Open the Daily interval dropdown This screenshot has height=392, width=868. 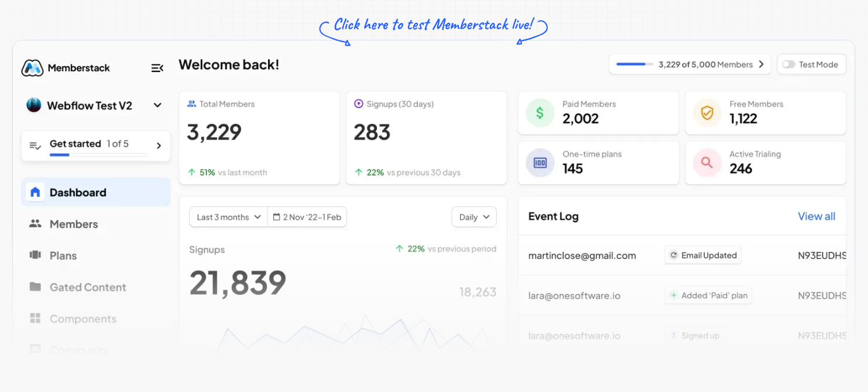click(474, 217)
